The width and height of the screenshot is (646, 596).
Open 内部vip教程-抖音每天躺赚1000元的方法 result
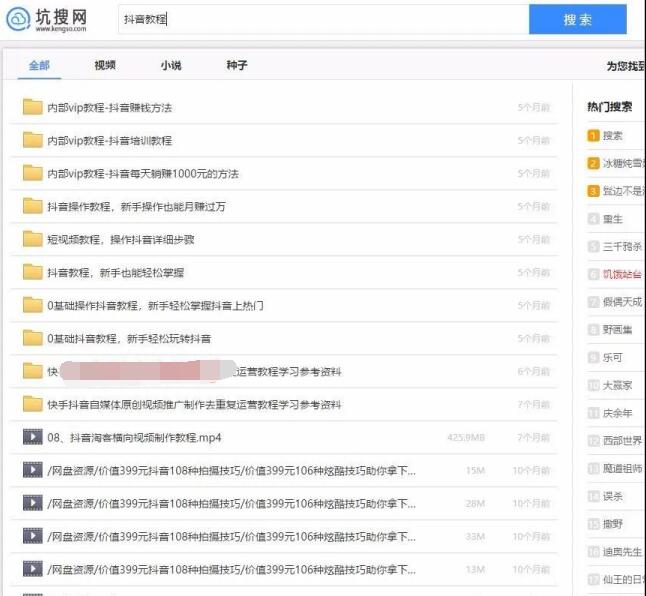pyautogui.click(x=143, y=173)
